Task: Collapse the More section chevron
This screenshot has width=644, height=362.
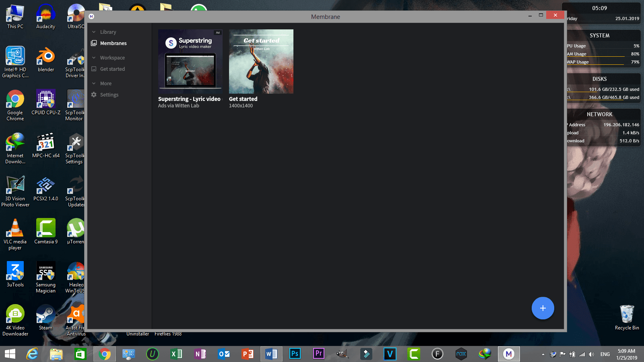Action: pyautogui.click(x=94, y=83)
